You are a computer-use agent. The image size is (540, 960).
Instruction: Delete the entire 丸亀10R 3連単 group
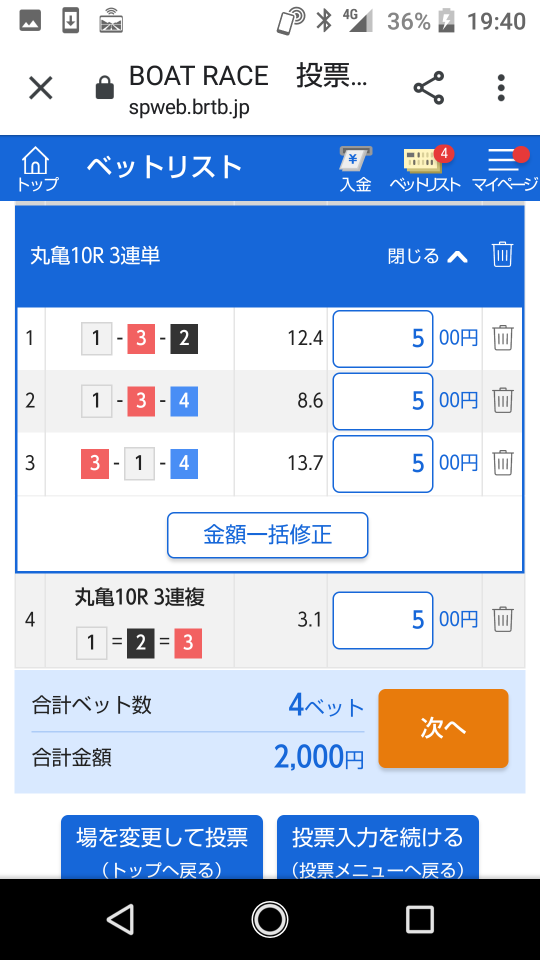(x=502, y=255)
